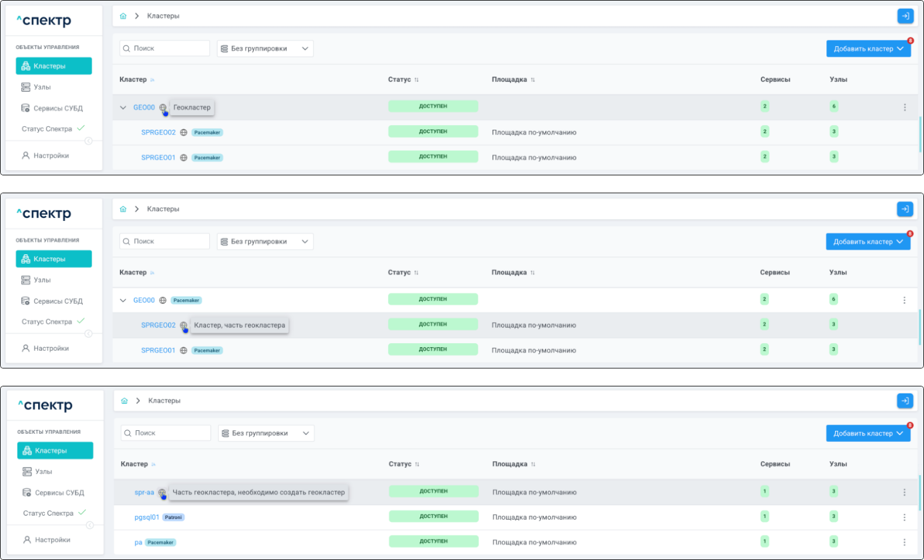
Task: Click the globe icon beside the 'Кластер, часть геокластера' tooltip
Action: [184, 326]
